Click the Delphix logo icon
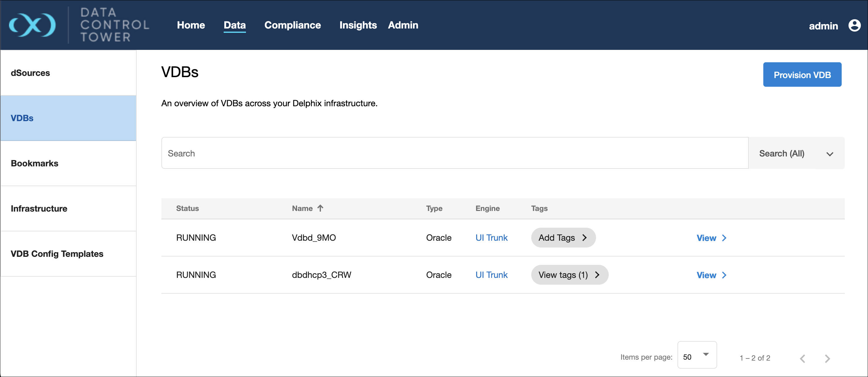The image size is (868, 377). (x=32, y=25)
